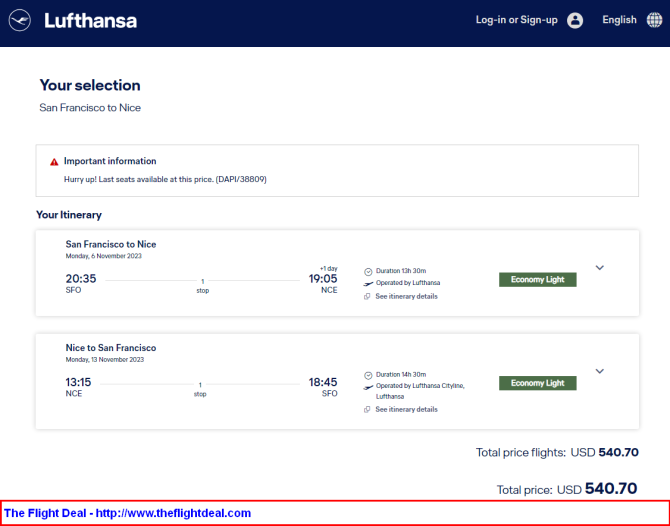Open the user profile account icon
Viewport: 670px width, 526px height.
[575, 20]
